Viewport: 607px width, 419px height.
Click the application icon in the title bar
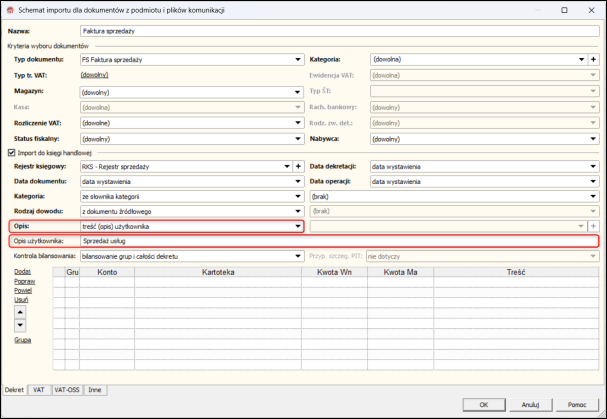[10, 10]
